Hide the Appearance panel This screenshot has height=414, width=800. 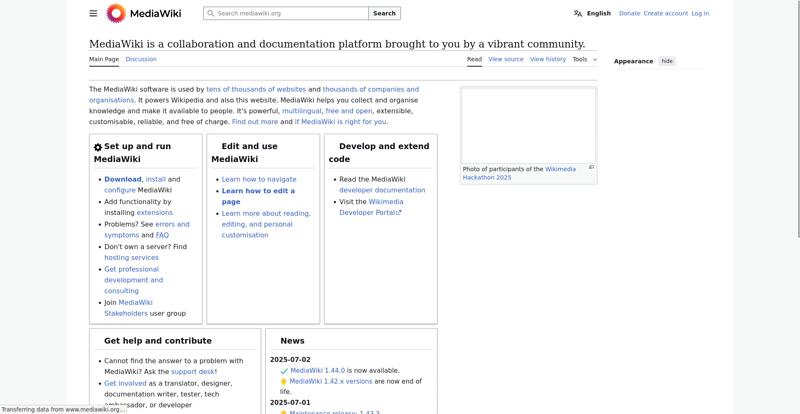[667, 61]
